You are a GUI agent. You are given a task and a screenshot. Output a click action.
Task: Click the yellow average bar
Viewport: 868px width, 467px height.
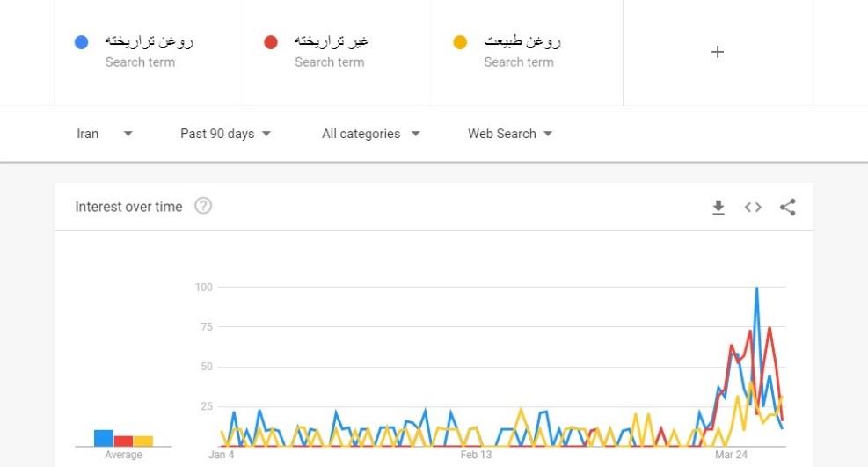click(x=143, y=441)
